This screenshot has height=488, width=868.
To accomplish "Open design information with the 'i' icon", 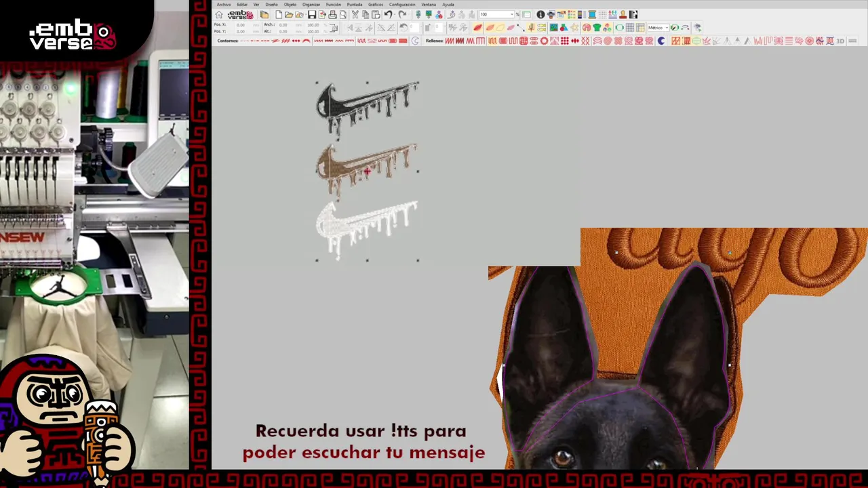I will tap(540, 14).
